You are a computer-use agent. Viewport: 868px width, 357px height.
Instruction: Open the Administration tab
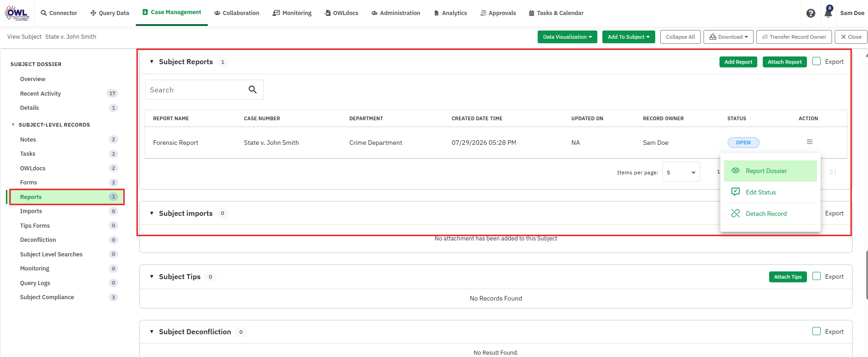[396, 13]
